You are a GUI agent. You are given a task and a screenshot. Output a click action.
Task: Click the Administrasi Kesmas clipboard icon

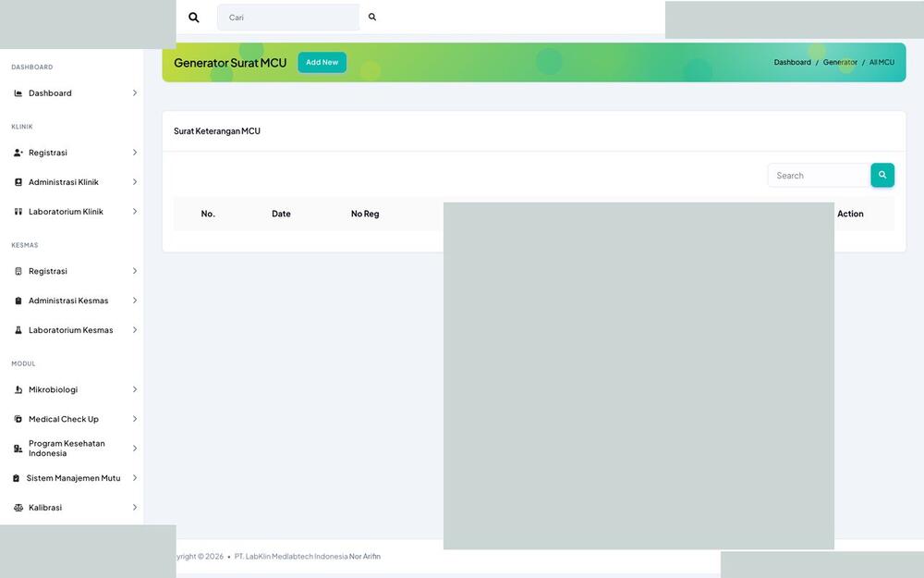coord(18,301)
